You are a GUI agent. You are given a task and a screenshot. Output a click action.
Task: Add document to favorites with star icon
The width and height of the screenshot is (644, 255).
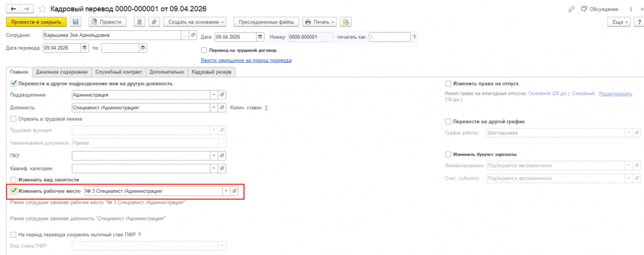[42, 9]
